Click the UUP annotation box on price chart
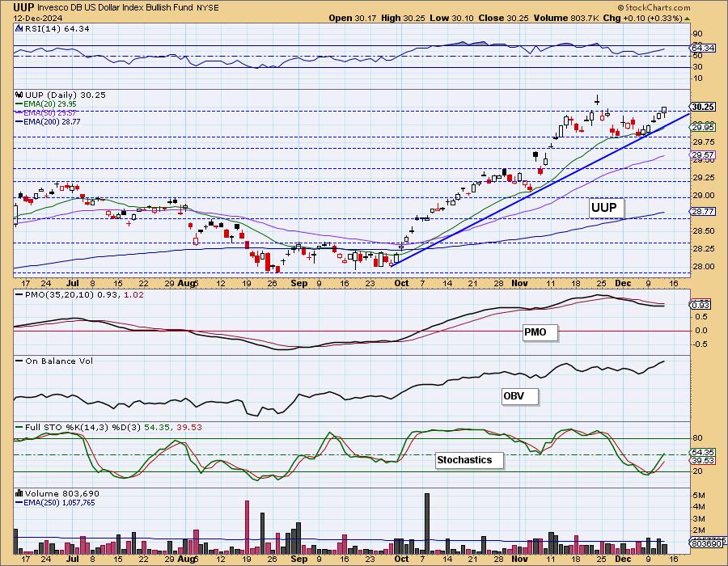This screenshot has height=566, width=728. pos(606,207)
